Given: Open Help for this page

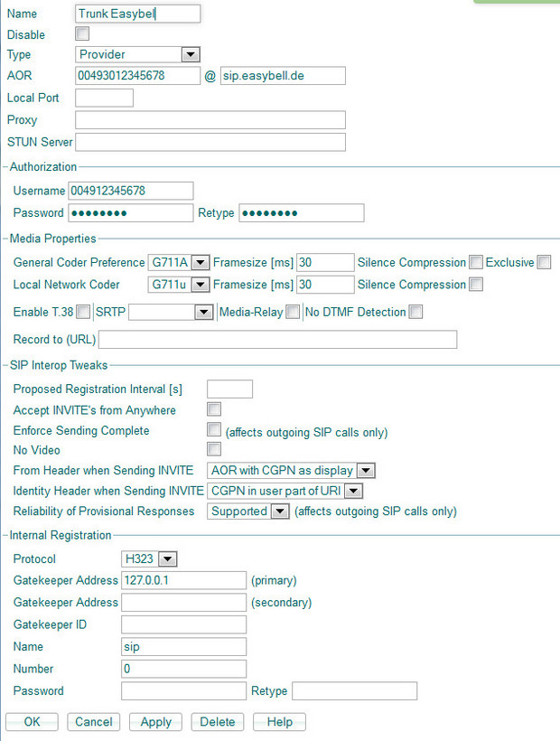Looking at the screenshot, I should (279, 722).
